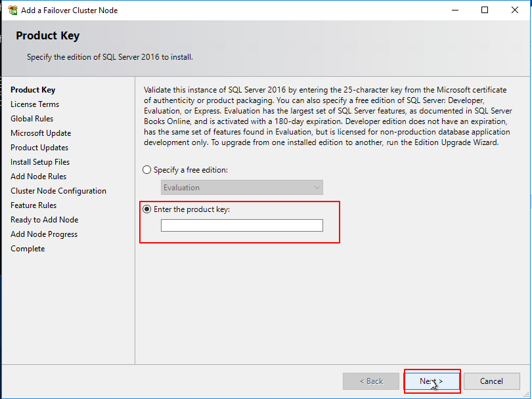Click into the product key text field
This screenshot has height=399, width=532.
pos(242,226)
